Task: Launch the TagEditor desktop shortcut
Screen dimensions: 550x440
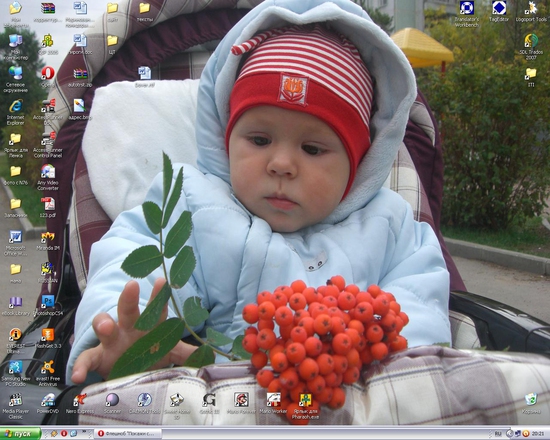Action: [499, 8]
